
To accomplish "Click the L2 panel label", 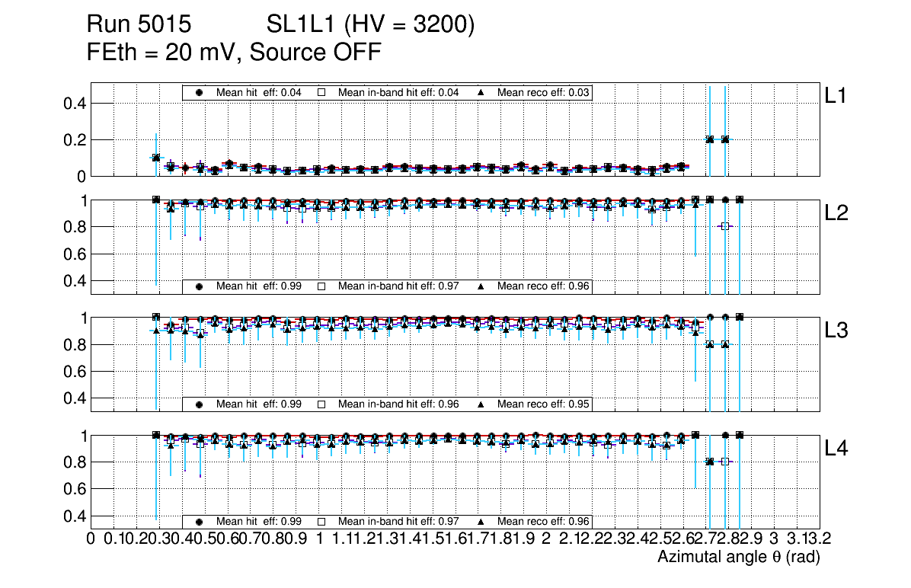I will click(x=838, y=213).
